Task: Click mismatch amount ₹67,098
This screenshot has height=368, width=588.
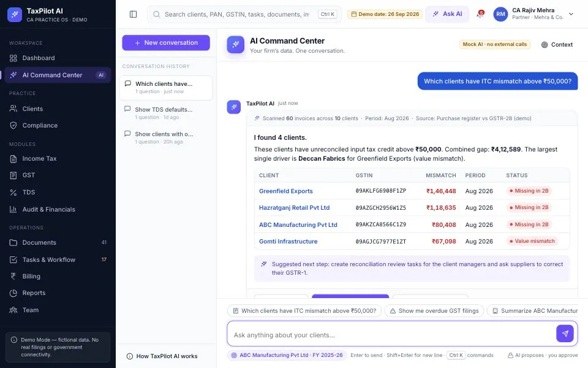Action: click(x=443, y=242)
